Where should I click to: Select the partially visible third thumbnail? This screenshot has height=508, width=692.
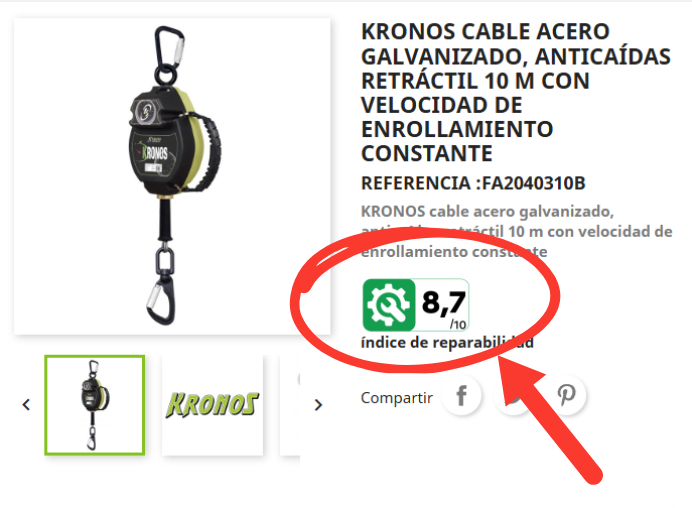290,405
